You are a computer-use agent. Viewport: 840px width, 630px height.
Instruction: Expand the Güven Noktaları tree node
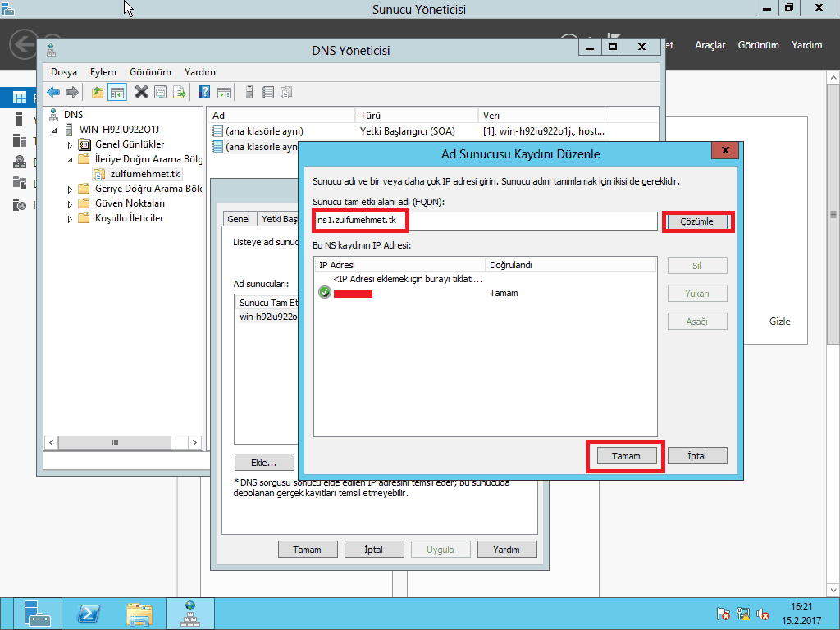click(x=70, y=204)
